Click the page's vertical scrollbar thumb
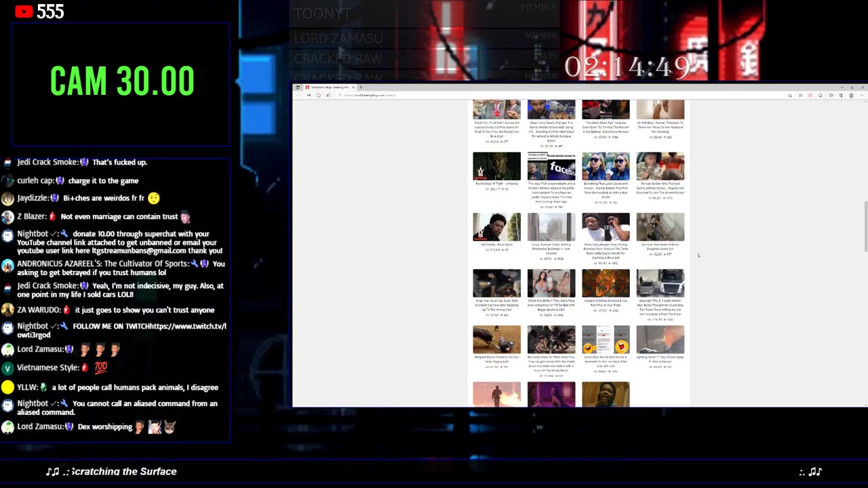The width and height of the screenshot is (868, 488). [865, 226]
